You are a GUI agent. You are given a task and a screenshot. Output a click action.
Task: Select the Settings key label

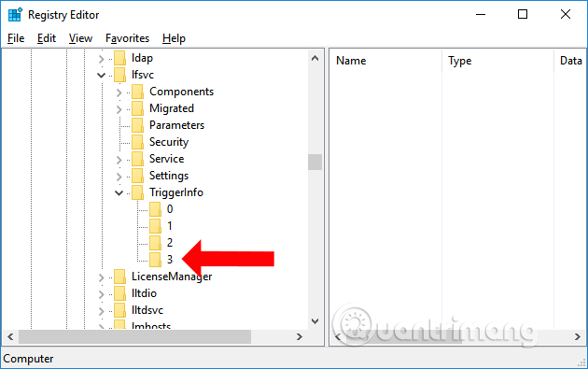tap(169, 176)
